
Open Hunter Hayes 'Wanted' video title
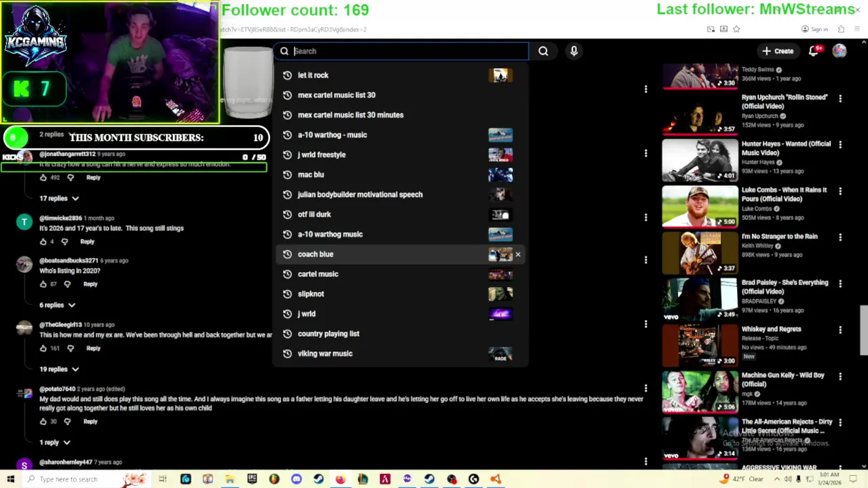pos(786,148)
